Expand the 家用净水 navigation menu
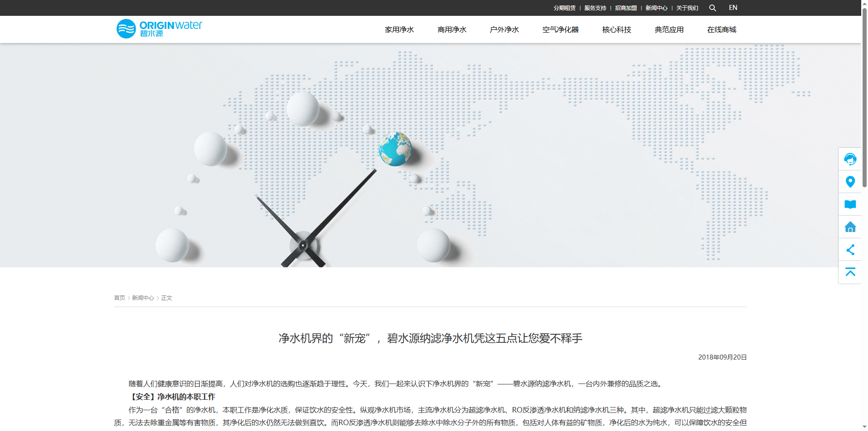The image size is (868, 431). point(399,29)
